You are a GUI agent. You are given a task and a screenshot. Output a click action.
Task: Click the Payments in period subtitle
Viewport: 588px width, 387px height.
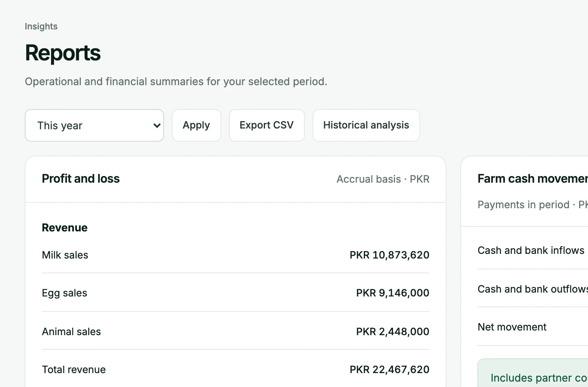coord(533,204)
